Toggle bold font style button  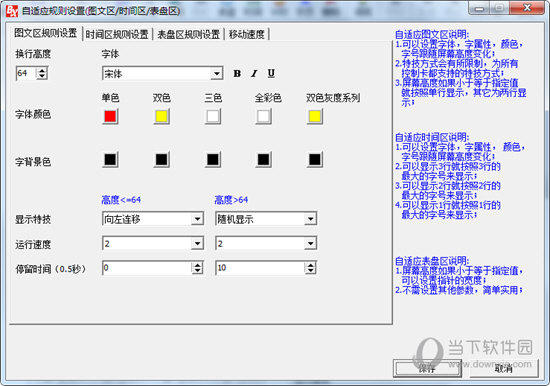point(237,73)
